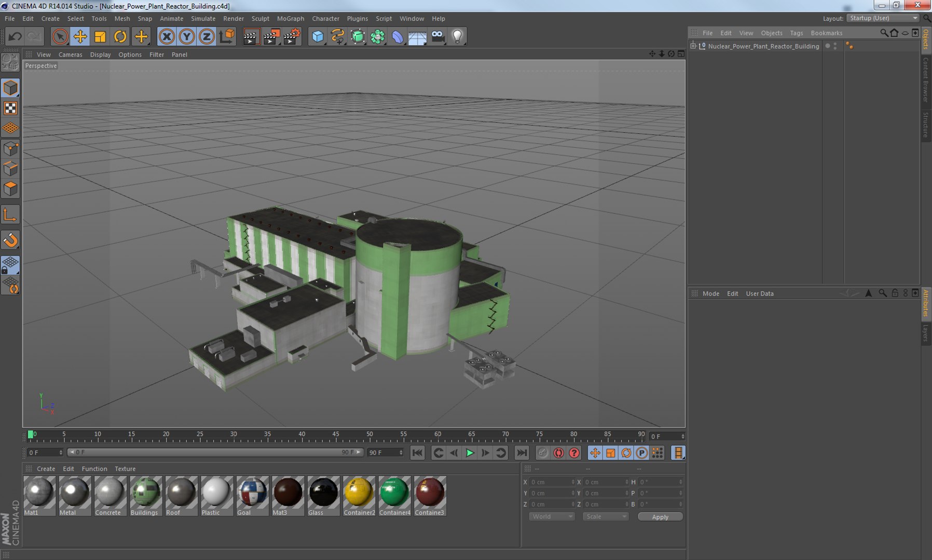The height and width of the screenshot is (560, 932).
Task: Switch coordinate system icon
Action: tap(227, 36)
